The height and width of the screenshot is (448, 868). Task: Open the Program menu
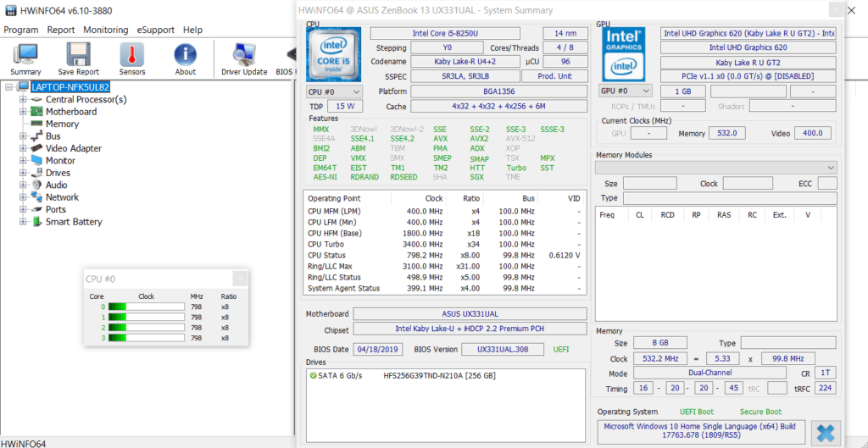pyautogui.click(x=21, y=30)
